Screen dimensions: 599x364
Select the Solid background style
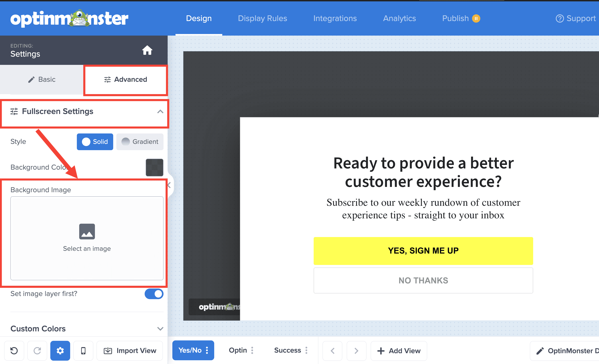pyautogui.click(x=95, y=142)
